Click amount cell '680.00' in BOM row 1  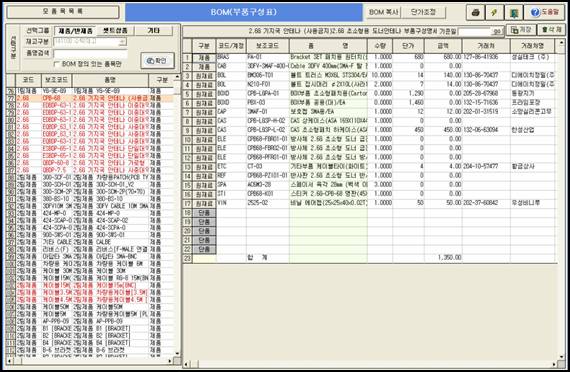point(443,57)
